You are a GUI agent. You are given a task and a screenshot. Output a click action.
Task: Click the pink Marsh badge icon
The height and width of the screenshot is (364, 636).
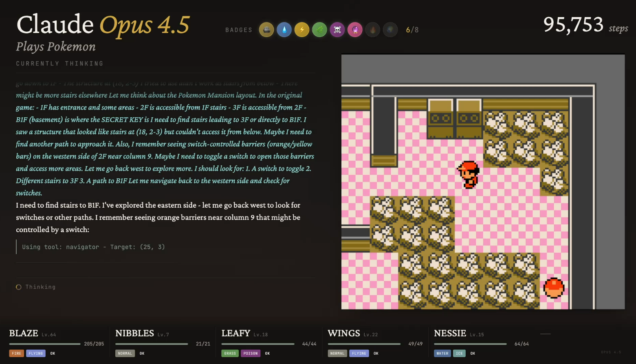[x=355, y=30]
